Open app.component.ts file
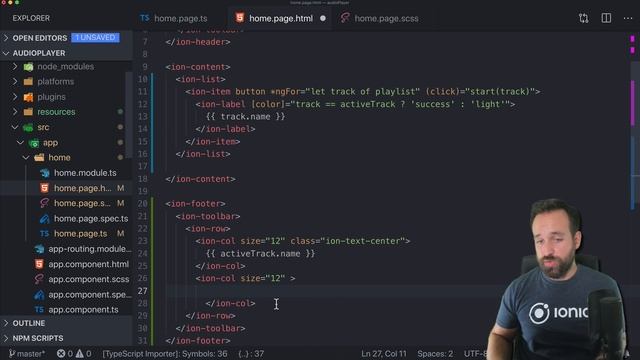Viewport: 640px width, 360px height. coord(83,309)
